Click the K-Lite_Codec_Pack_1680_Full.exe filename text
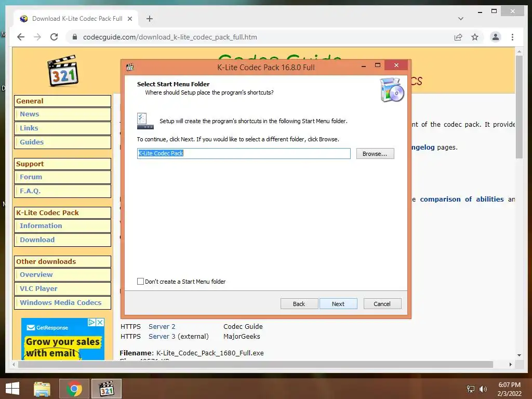 (210, 353)
